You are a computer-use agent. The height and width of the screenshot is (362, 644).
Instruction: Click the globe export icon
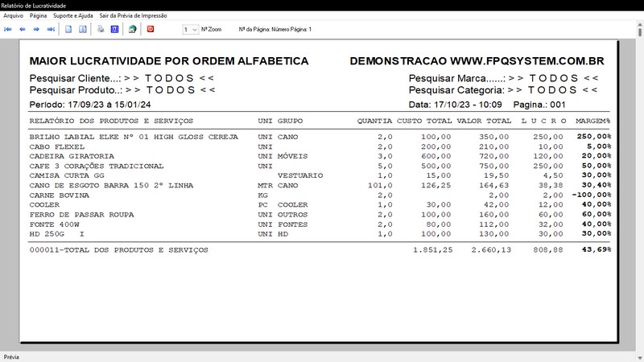pyautogui.click(x=132, y=29)
